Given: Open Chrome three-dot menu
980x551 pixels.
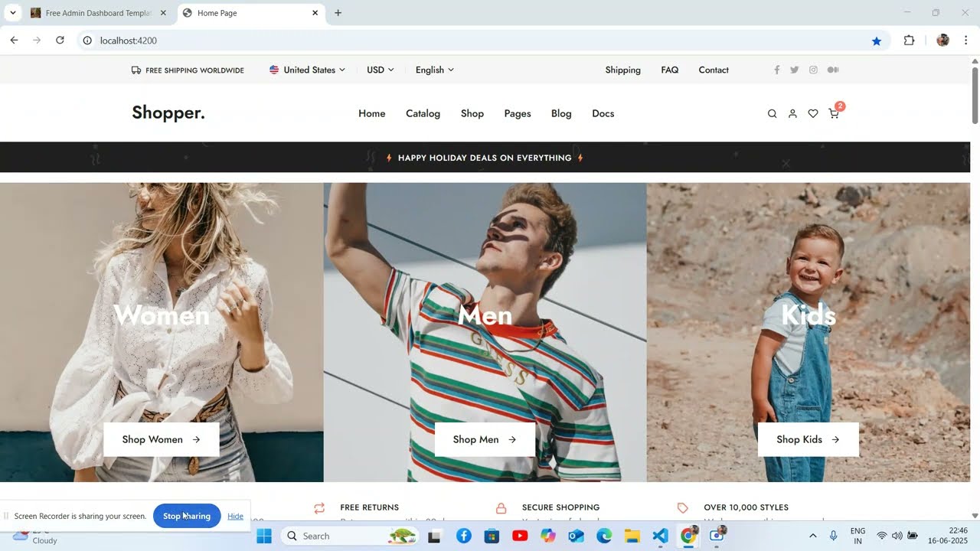Looking at the screenshot, I should pyautogui.click(x=966, y=41).
